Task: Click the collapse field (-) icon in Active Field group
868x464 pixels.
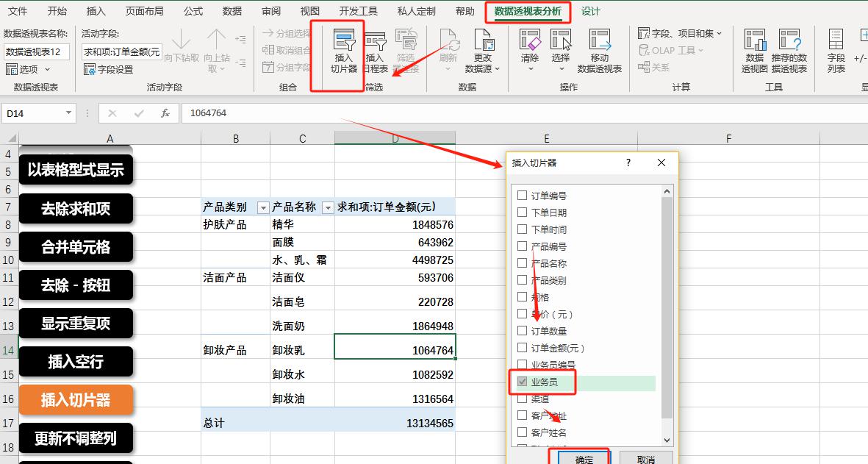Action: point(240,63)
